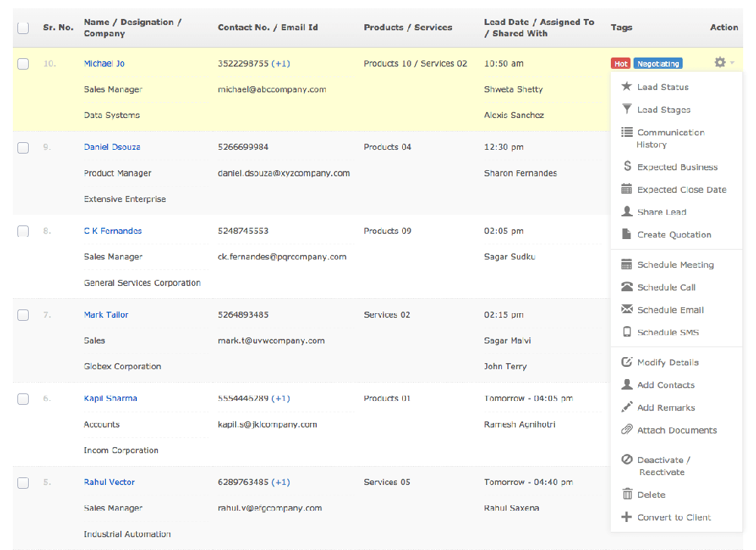Select Create Quotation menu entry
This screenshot has width=756, height=550.
pyautogui.click(x=676, y=235)
